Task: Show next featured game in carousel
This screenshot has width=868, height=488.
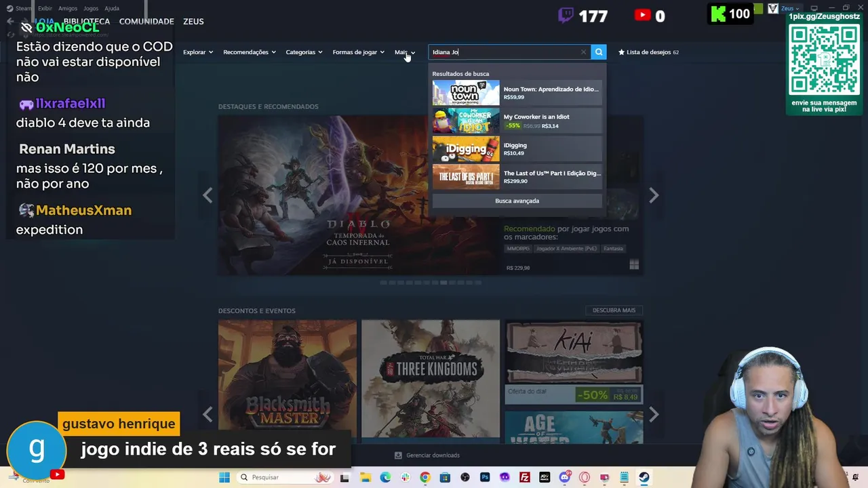Action: click(x=654, y=196)
